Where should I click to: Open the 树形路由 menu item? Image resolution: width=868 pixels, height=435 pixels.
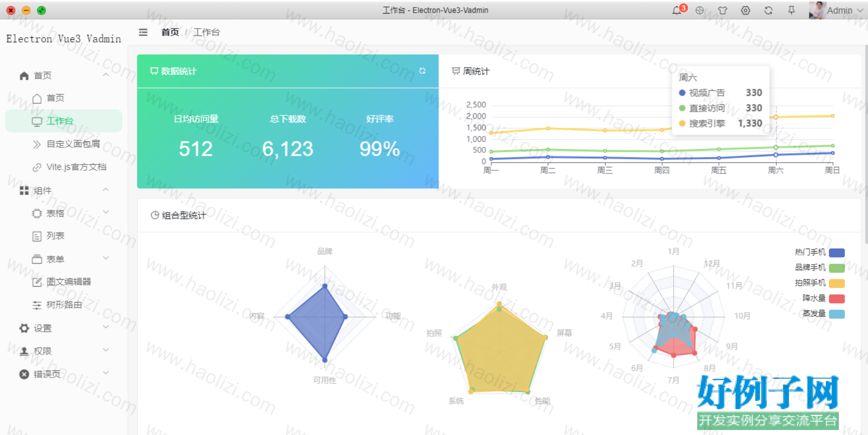(x=64, y=305)
